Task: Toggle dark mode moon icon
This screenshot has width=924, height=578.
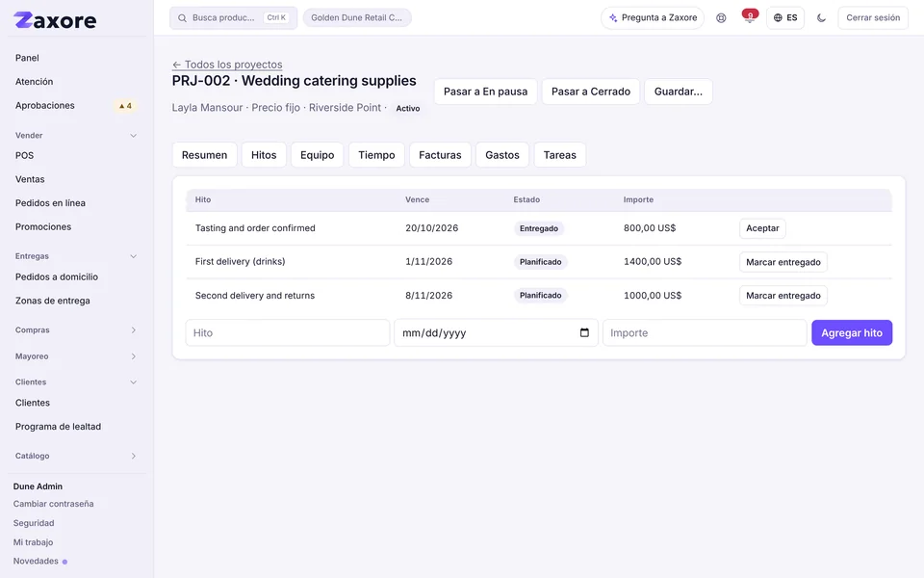Action: click(x=821, y=17)
